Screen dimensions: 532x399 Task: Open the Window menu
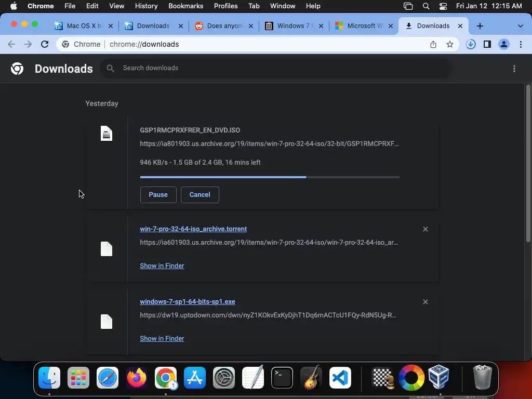283,6
